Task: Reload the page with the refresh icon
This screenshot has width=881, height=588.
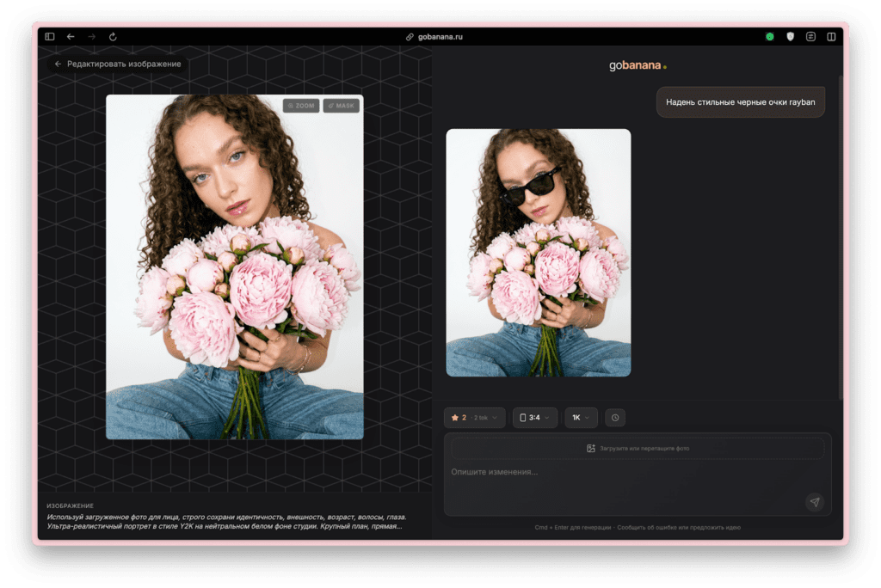Action: (113, 37)
